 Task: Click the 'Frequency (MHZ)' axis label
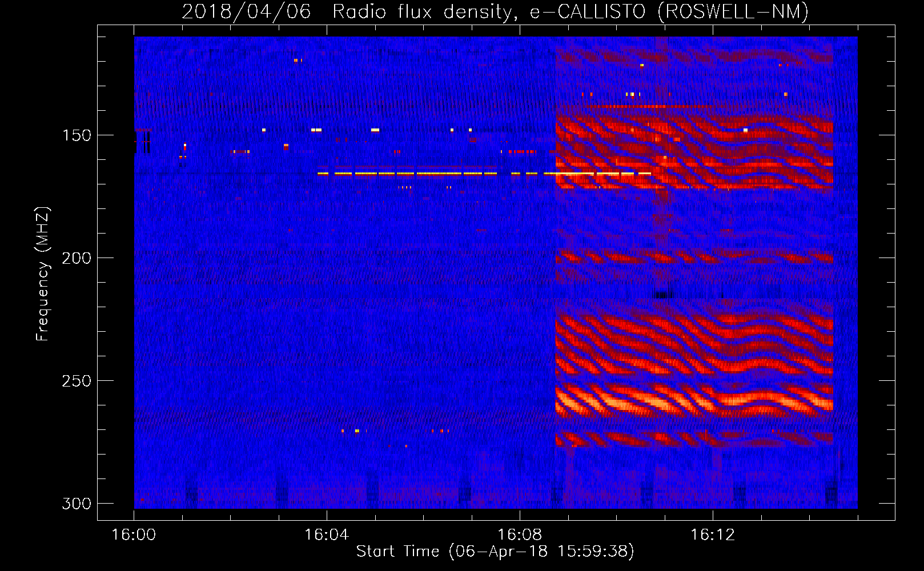43,274
